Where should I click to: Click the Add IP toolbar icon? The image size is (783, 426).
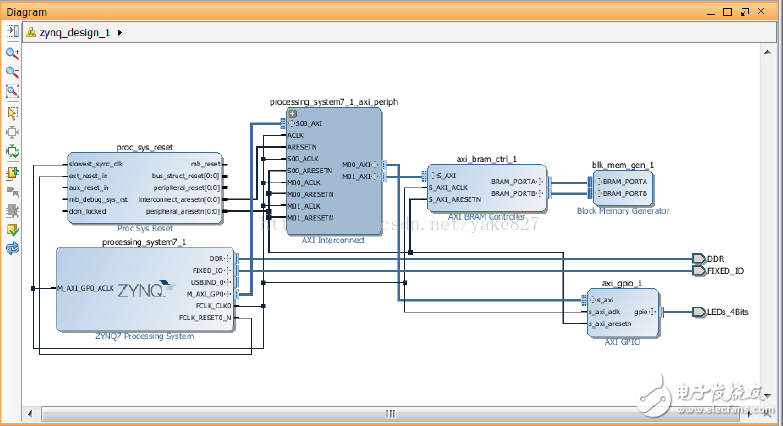pyautogui.click(x=13, y=171)
